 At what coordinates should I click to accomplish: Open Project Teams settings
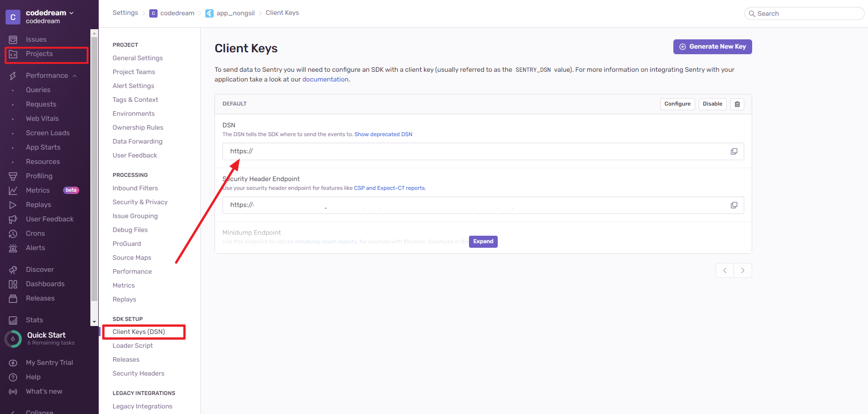click(134, 72)
